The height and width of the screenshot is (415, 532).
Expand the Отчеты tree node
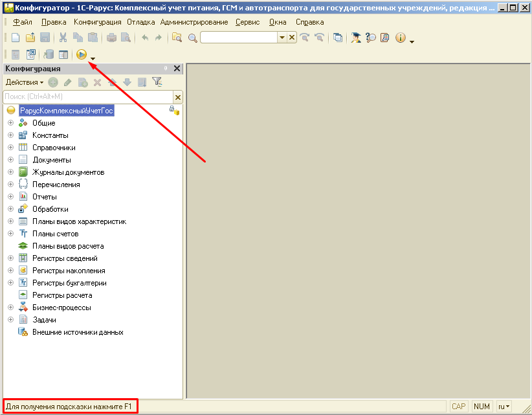click(10, 196)
